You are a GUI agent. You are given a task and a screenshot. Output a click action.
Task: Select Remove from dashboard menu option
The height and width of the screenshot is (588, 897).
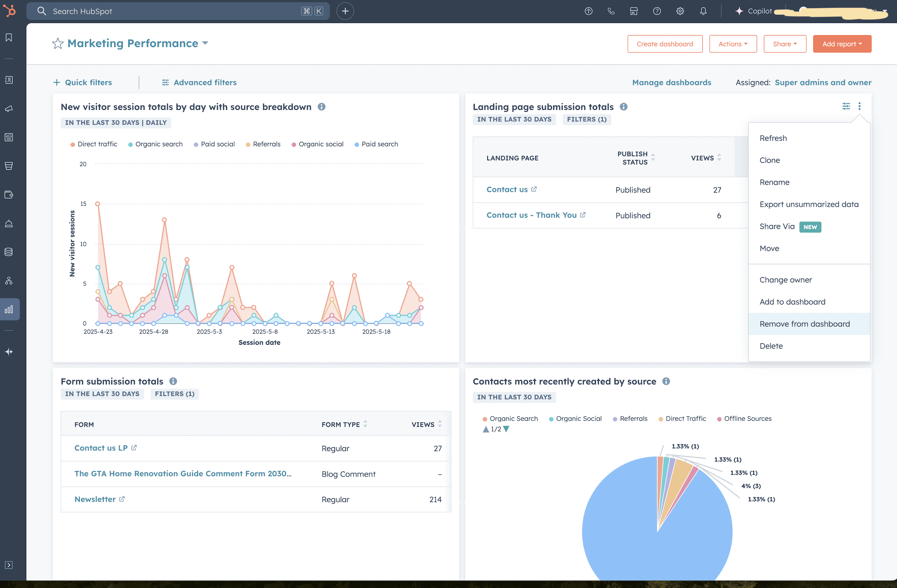[804, 324]
